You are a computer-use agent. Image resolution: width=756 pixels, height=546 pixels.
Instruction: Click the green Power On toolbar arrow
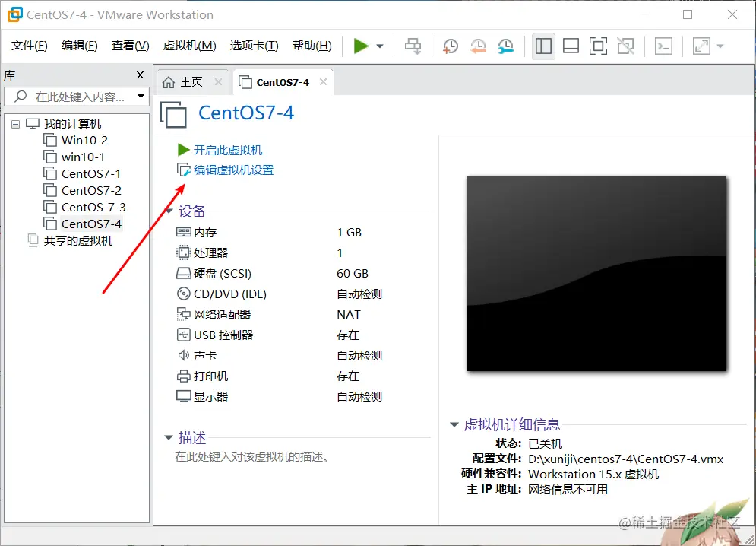[x=361, y=46]
